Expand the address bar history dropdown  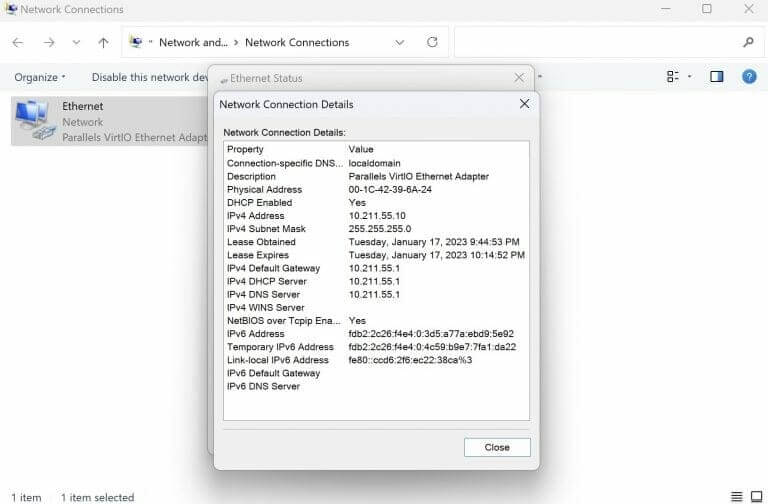400,43
